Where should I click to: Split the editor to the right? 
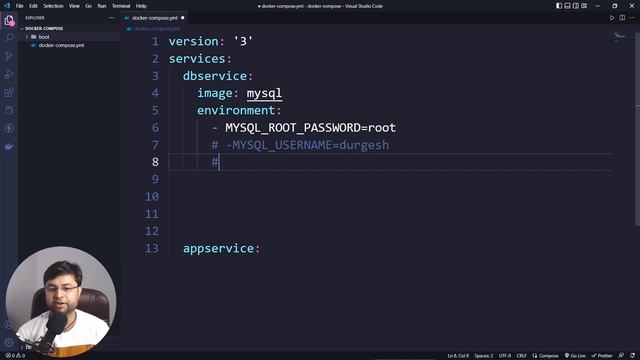[622, 18]
